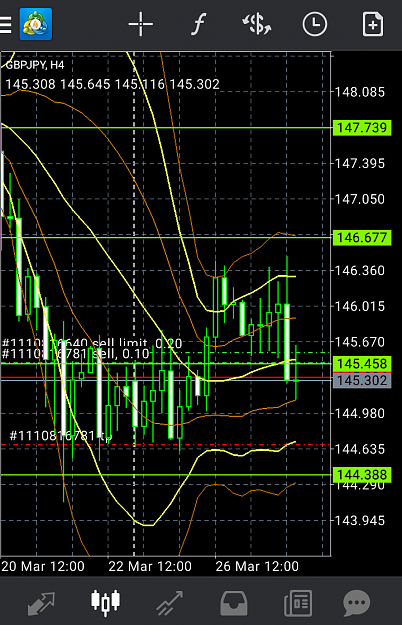Open the News tab

tap(298, 603)
